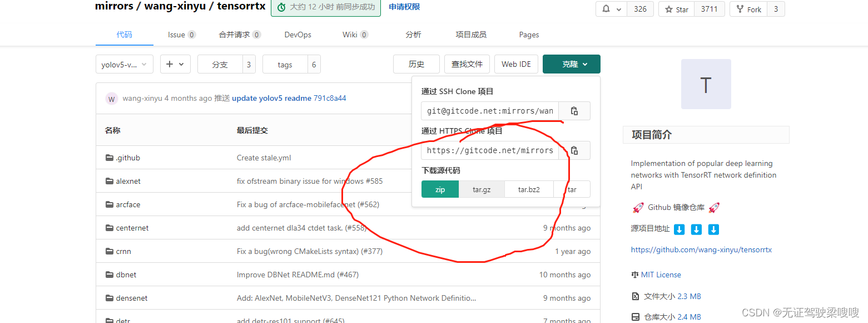Switch to the Wiki tab
The height and width of the screenshot is (323, 868).
(x=355, y=35)
